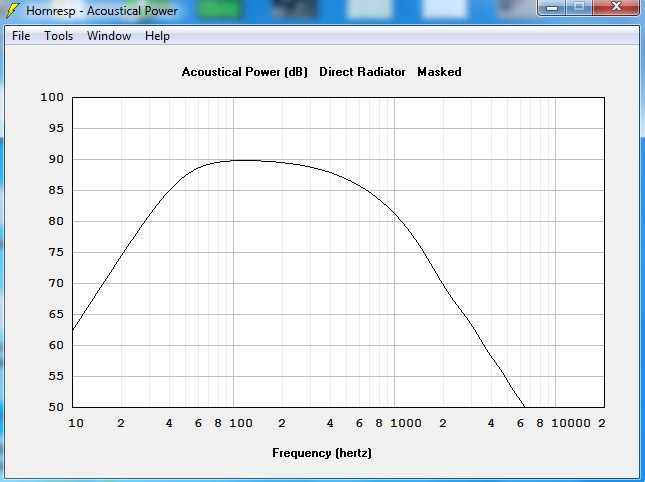
Task: Click the 'Masked' label in chart title
Action: tap(439, 72)
